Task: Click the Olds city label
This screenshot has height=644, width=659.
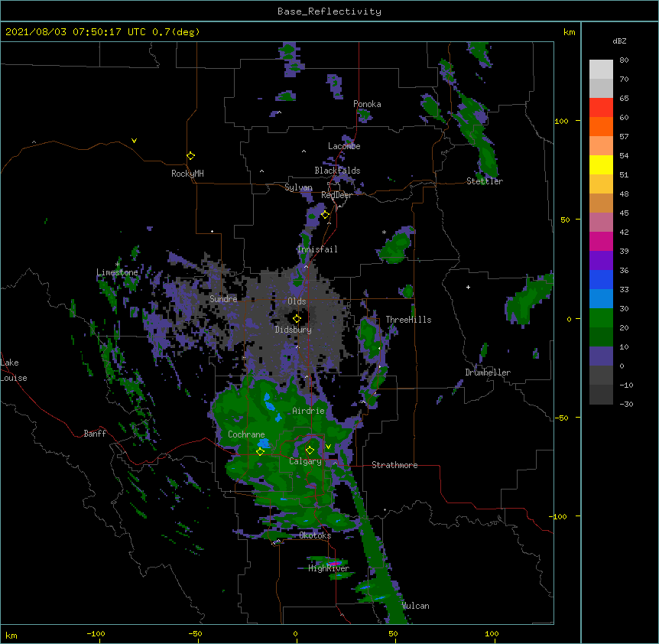Action: click(x=297, y=301)
